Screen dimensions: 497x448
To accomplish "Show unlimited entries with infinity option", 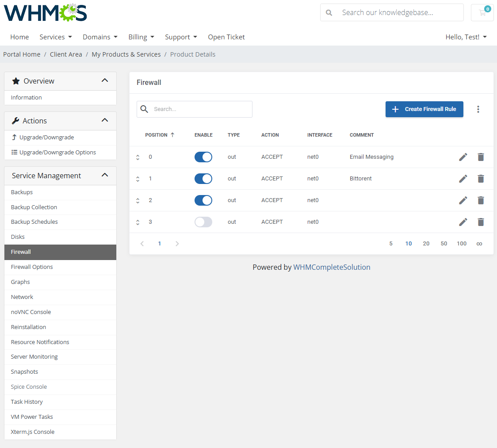I will [479, 244].
